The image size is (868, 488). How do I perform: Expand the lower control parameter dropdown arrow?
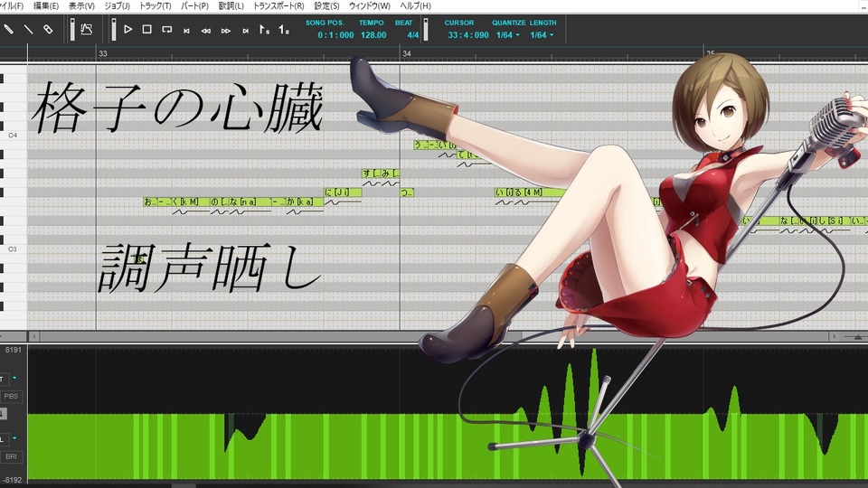point(14,438)
